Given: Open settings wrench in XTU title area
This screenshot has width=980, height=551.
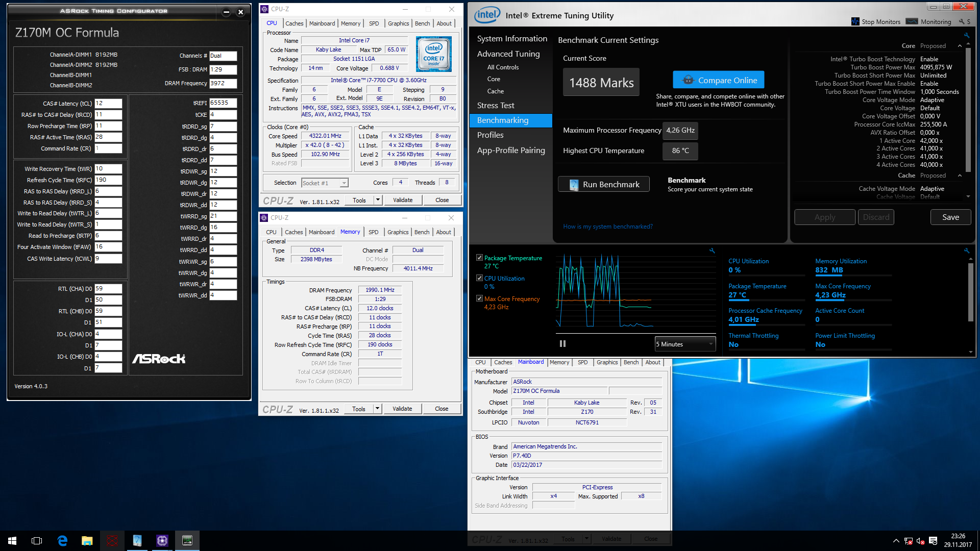Looking at the screenshot, I should (962, 21).
